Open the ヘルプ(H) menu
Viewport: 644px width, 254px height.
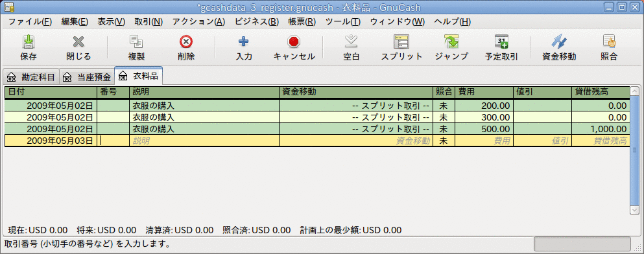pos(452,22)
